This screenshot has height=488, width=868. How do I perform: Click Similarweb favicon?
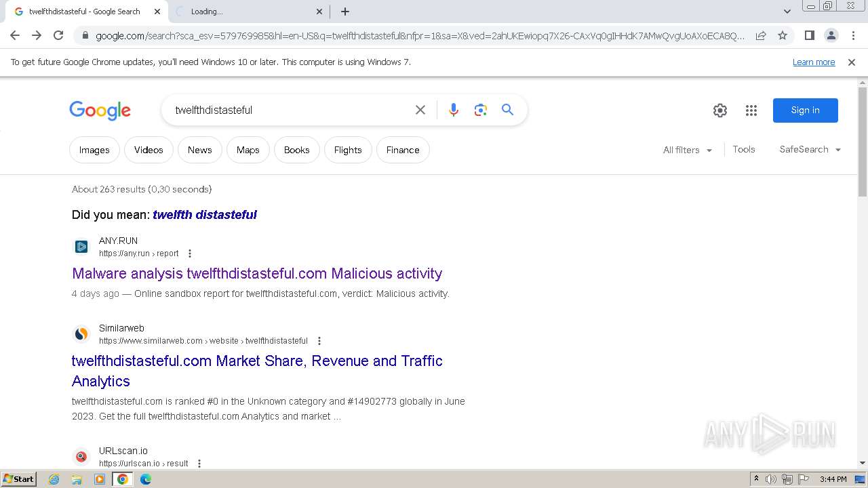[81, 334]
